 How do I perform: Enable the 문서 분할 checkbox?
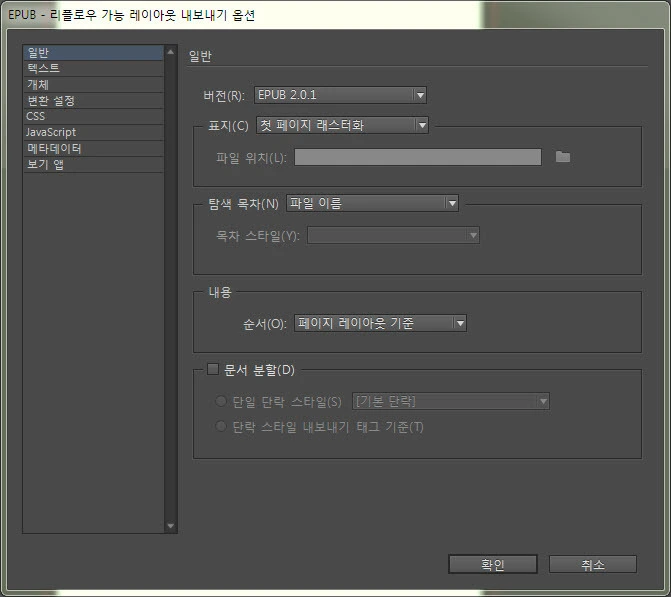click(213, 369)
